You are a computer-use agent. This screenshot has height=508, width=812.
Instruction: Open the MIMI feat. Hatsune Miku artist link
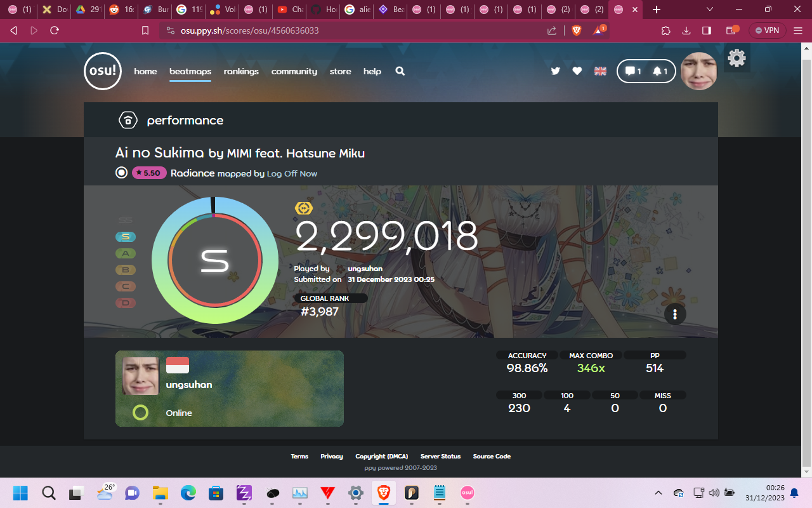point(296,153)
